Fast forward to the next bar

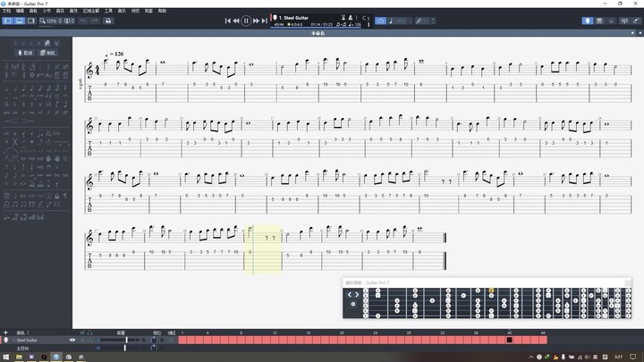click(x=256, y=21)
